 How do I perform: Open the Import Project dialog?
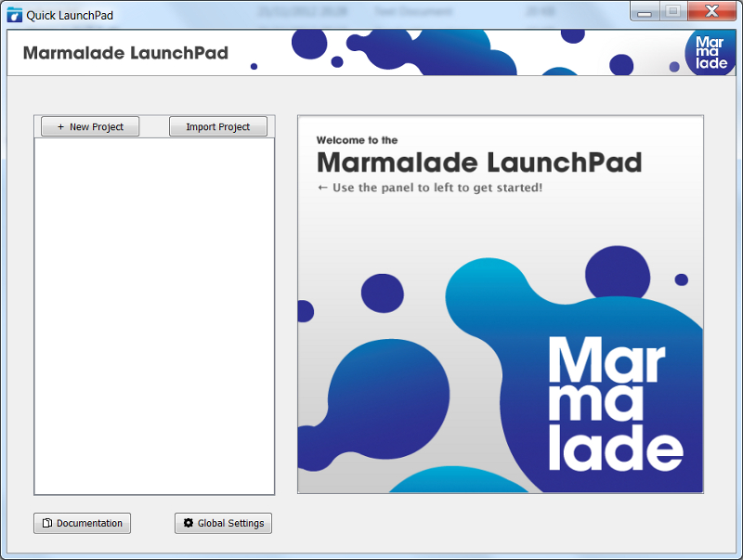click(x=218, y=126)
